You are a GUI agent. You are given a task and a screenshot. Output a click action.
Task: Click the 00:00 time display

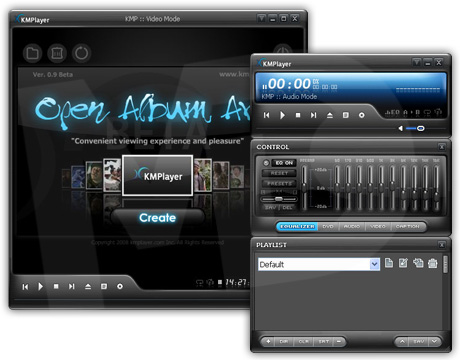(x=289, y=84)
